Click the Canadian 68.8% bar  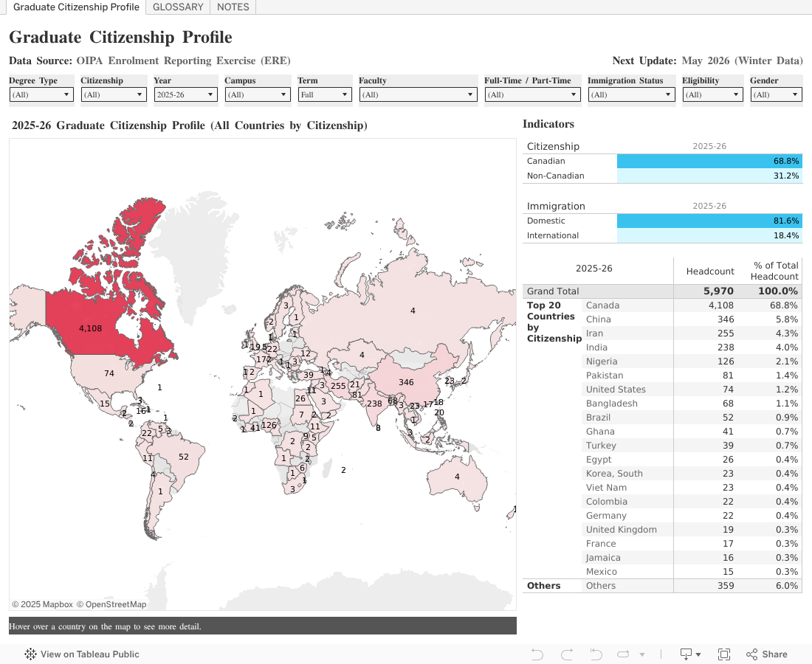coord(709,161)
